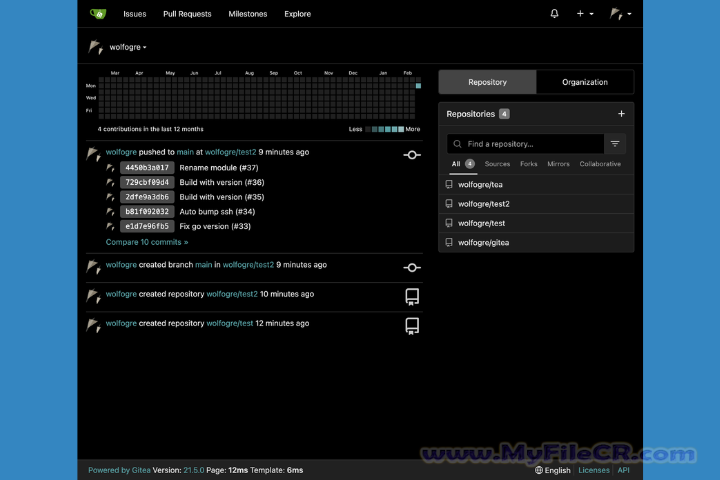Click author avatar beside Fix go version commit

110,226
